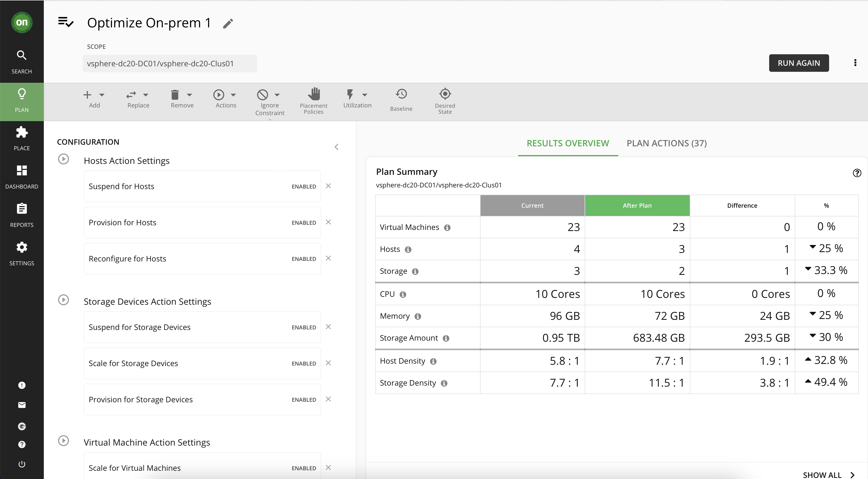Open Suspend for Hosts setting row

202,186
